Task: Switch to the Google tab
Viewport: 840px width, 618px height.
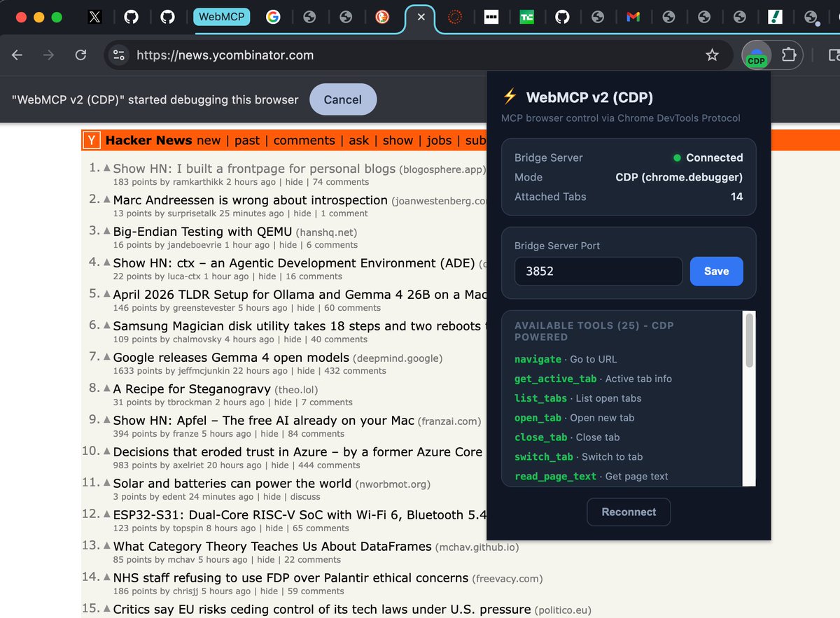Action: click(273, 17)
